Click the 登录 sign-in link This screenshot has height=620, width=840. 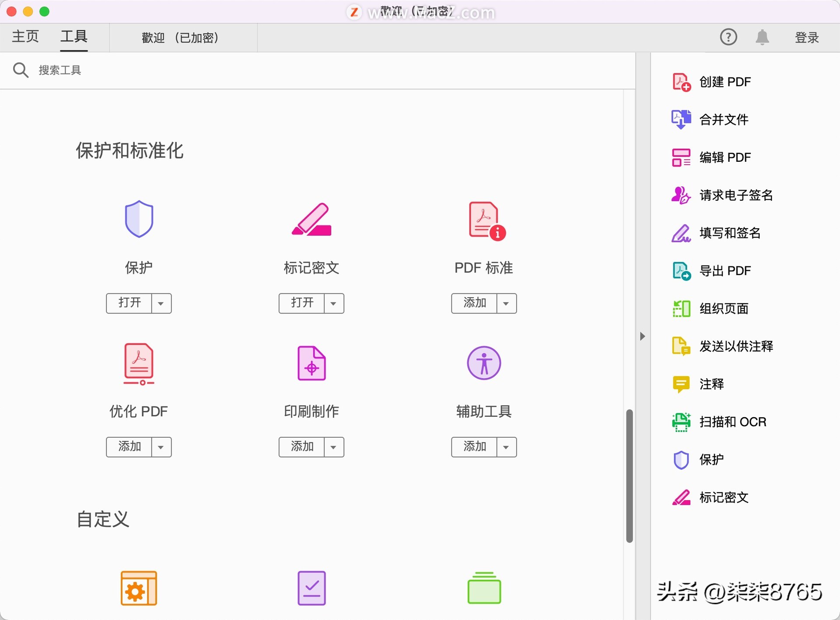click(806, 38)
